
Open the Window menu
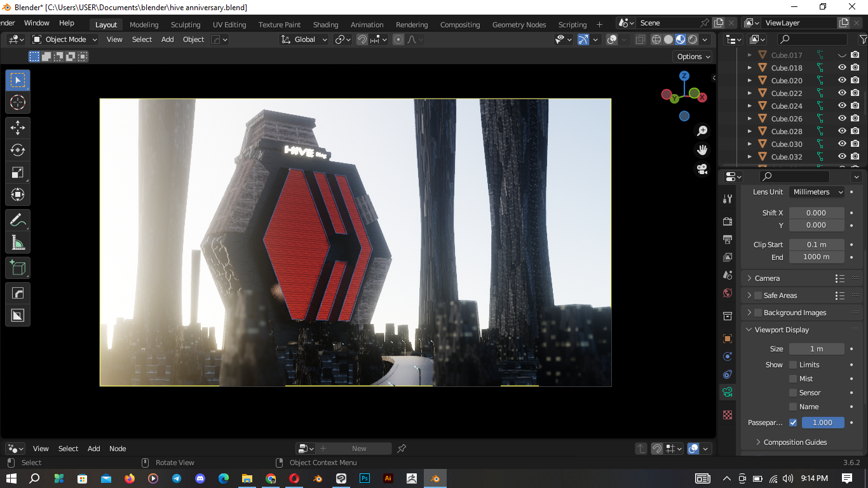[x=37, y=23]
